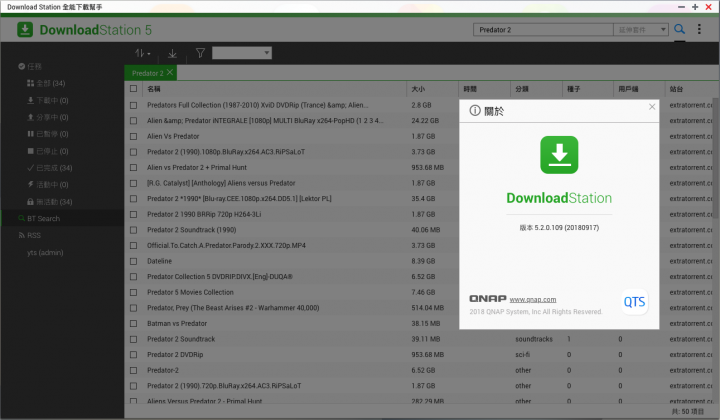The width and height of the screenshot is (720, 420).
Task: Open www.qnap.com link
Action: point(533,299)
